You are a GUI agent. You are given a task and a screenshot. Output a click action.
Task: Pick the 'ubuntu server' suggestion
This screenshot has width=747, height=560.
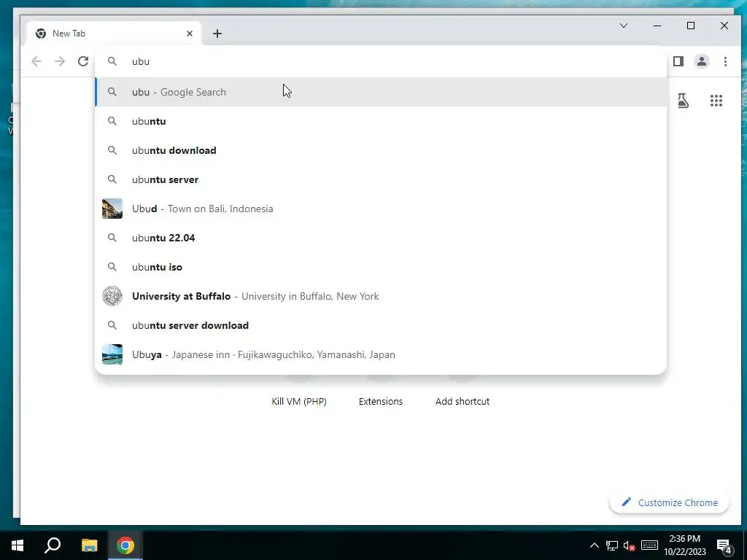381,179
